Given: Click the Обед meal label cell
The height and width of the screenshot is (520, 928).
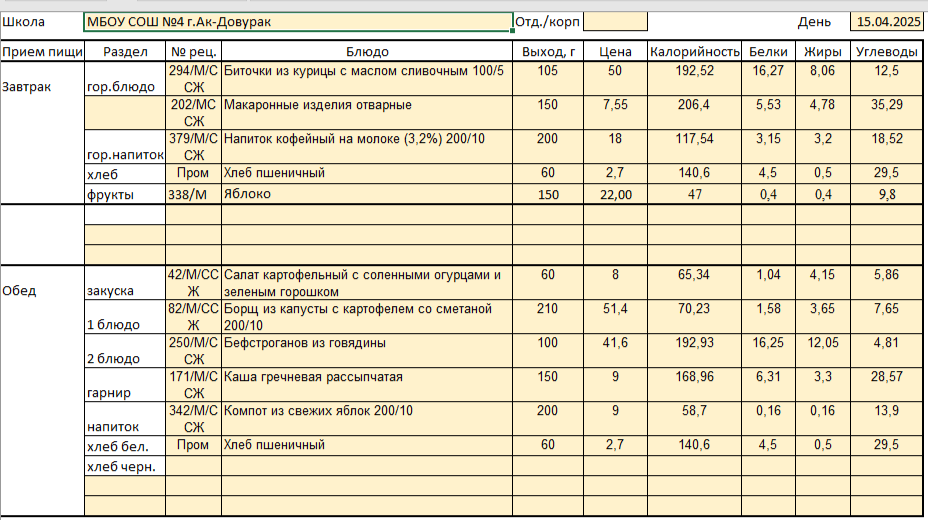Looking at the screenshot, I should click(x=42, y=291).
